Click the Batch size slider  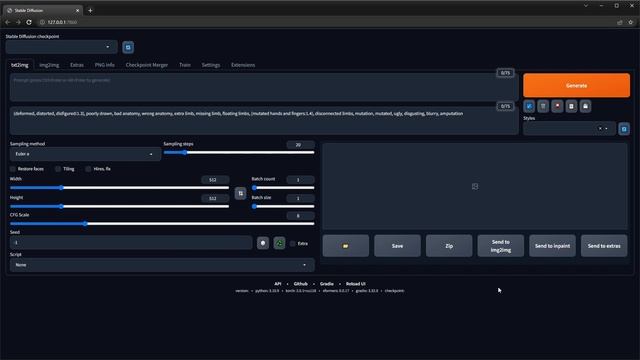pyautogui.click(x=283, y=207)
